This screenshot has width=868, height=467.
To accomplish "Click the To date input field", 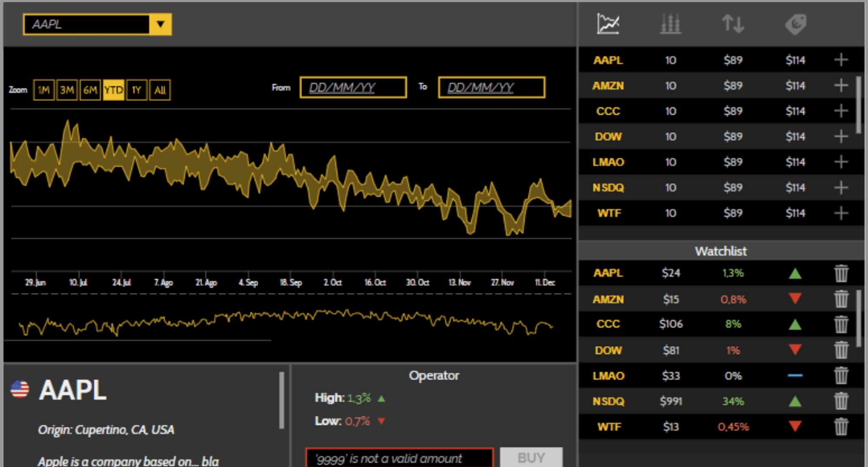I will (x=492, y=87).
